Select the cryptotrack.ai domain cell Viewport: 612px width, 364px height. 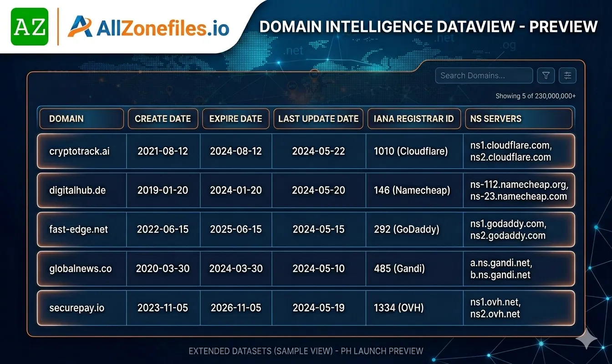click(82, 151)
